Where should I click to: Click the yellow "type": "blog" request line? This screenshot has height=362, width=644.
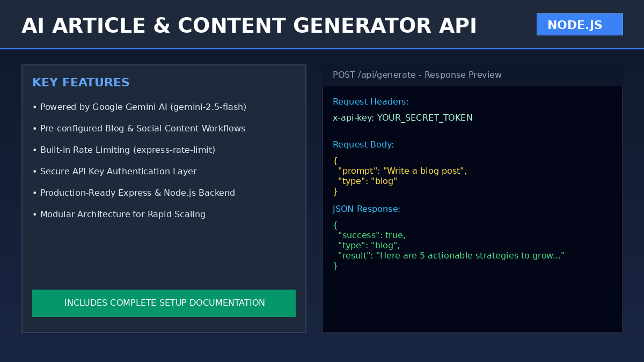[368, 181]
